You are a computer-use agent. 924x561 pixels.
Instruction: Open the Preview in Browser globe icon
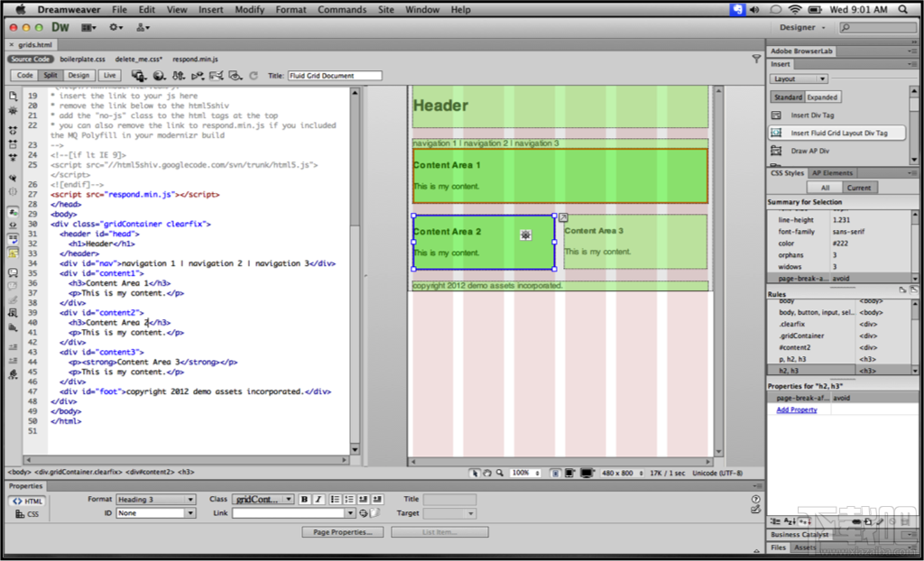click(157, 75)
